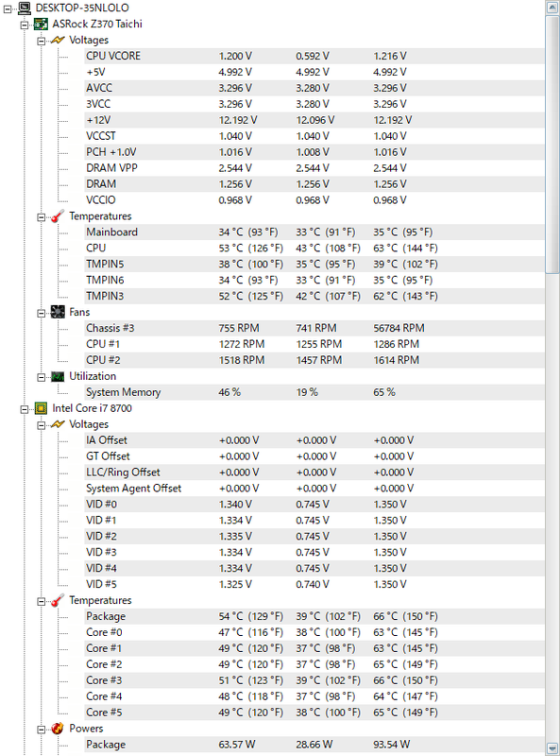This screenshot has height=756, width=560.
Task: Select the TMPIN5 temperature row
Action: [x=314, y=265]
